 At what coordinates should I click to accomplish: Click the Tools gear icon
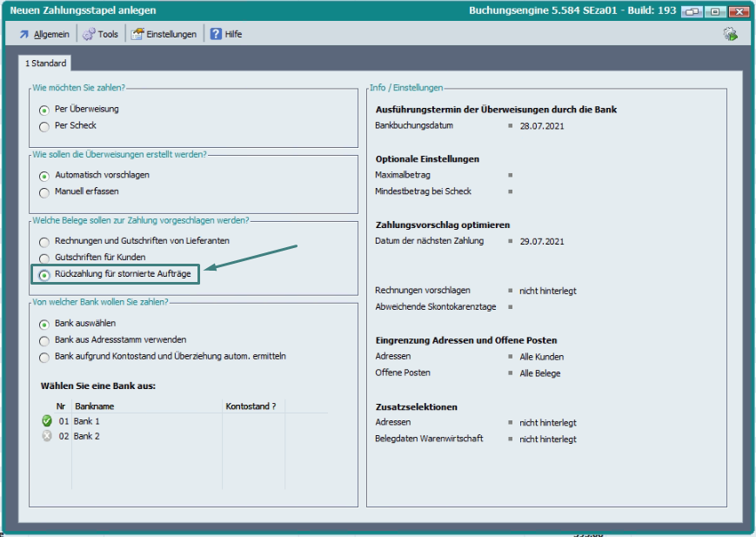89,34
